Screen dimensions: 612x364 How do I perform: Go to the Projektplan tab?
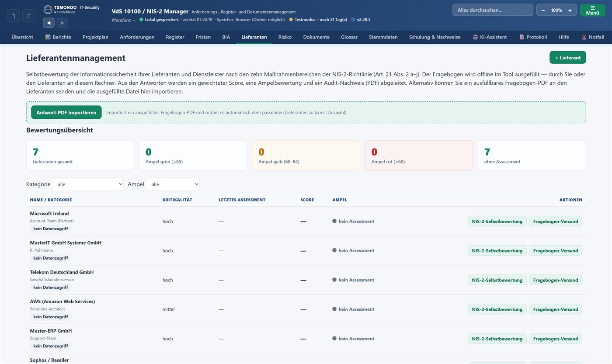[95, 37]
